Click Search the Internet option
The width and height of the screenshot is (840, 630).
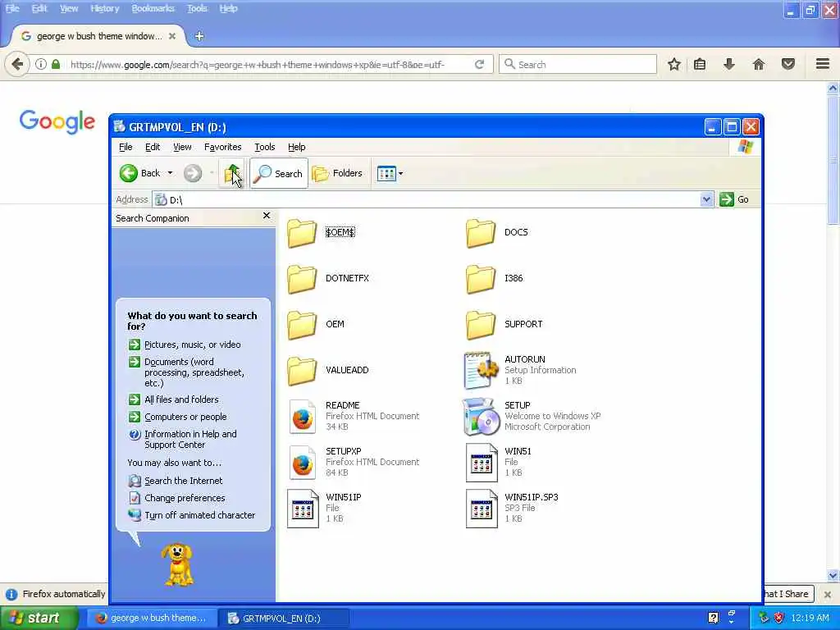click(183, 481)
